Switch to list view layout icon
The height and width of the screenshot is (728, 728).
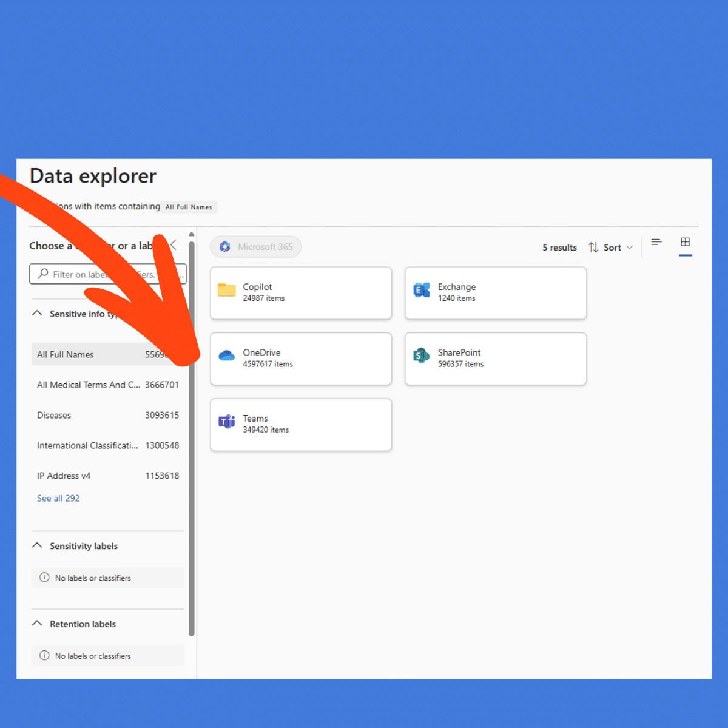[656, 242]
